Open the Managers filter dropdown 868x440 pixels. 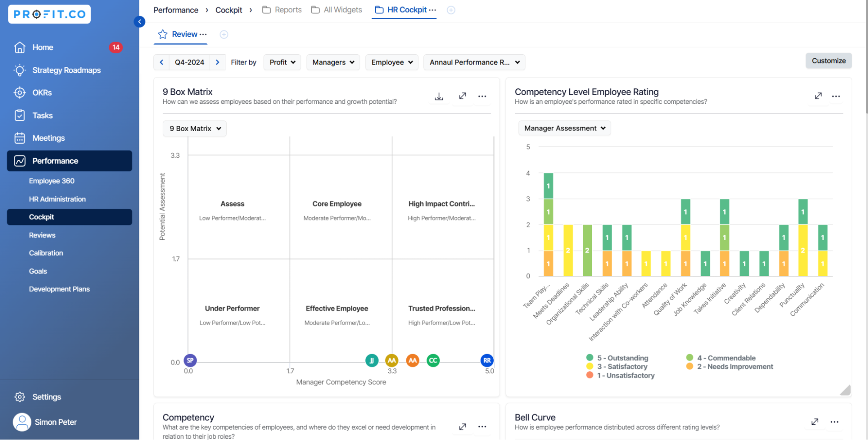333,62
